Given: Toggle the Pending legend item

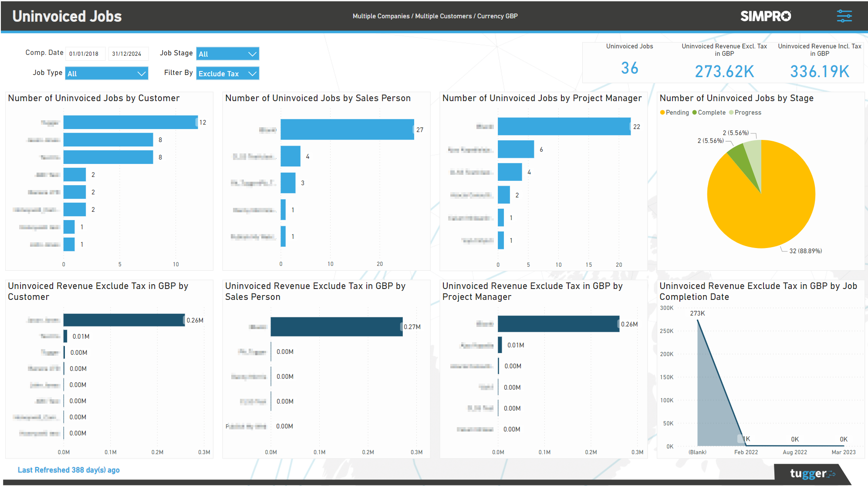Looking at the screenshot, I should [x=675, y=112].
